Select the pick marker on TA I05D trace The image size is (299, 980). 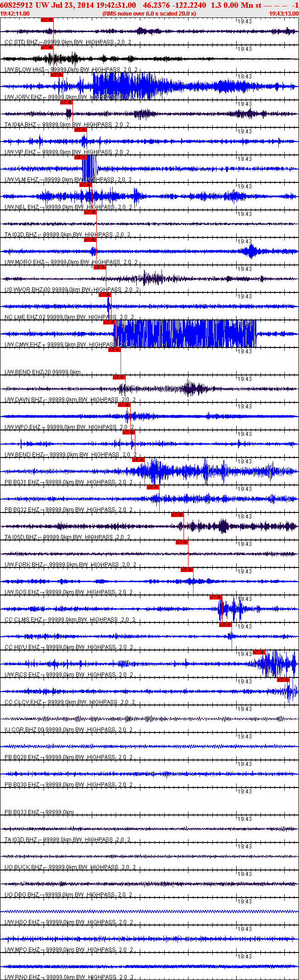[x=177, y=515]
